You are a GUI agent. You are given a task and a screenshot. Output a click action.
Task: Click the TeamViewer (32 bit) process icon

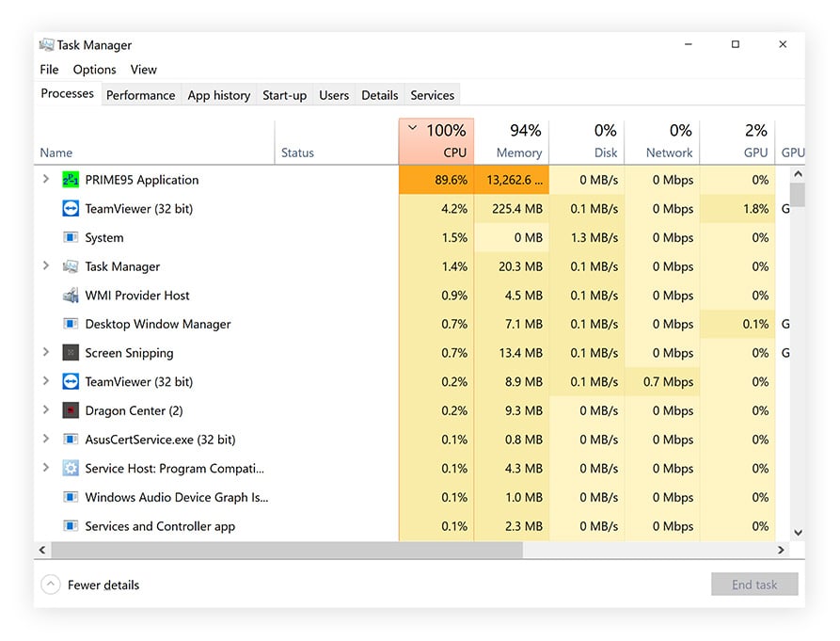click(x=71, y=209)
